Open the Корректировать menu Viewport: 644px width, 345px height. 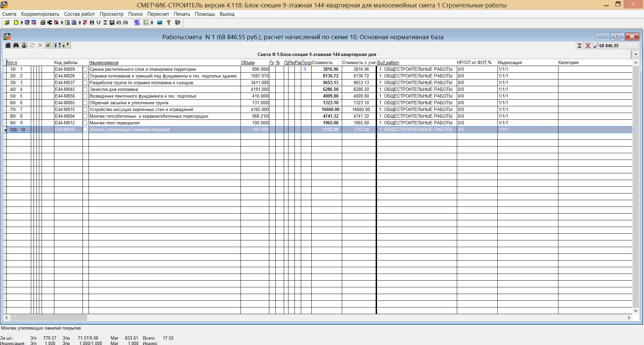40,14
